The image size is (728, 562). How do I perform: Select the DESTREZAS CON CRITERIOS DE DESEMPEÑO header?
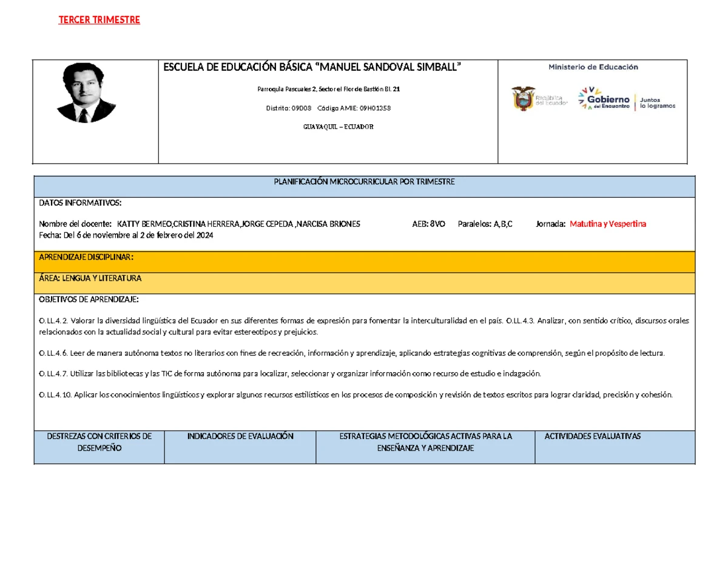[99, 442]
